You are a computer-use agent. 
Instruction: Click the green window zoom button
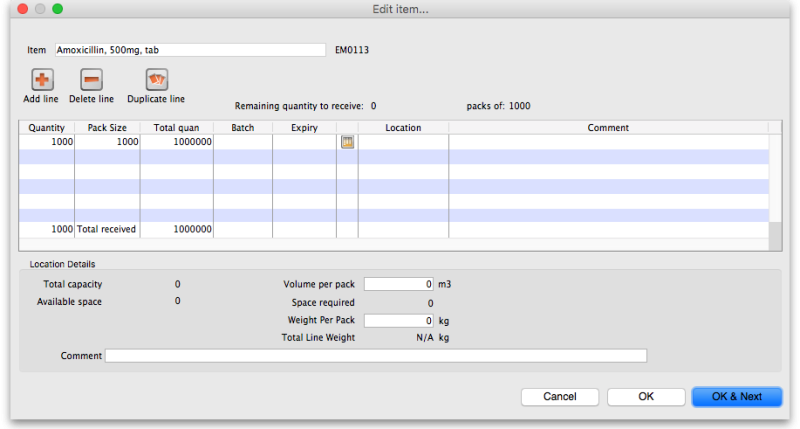(x=57, y=8)
